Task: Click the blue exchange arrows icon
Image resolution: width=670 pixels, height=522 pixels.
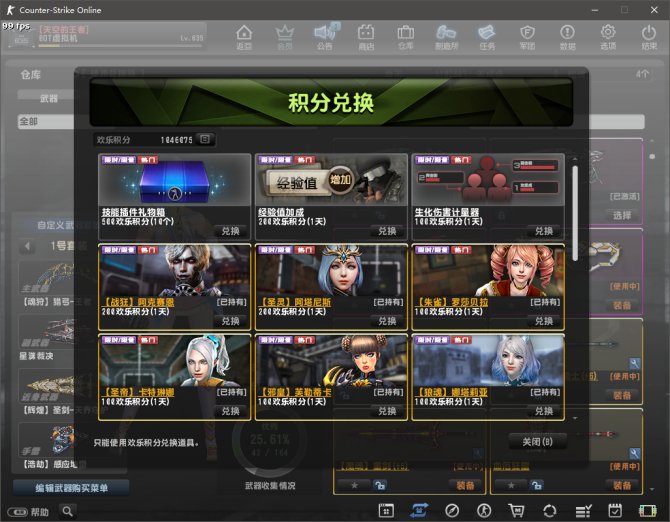Action: click(419, 510)
